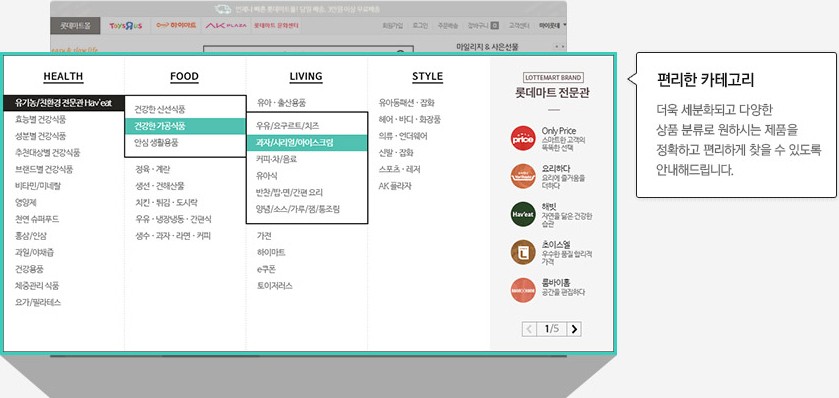Open 토이저러스 living category
Screen dimensions: 839x398
(x=274, y=285)
